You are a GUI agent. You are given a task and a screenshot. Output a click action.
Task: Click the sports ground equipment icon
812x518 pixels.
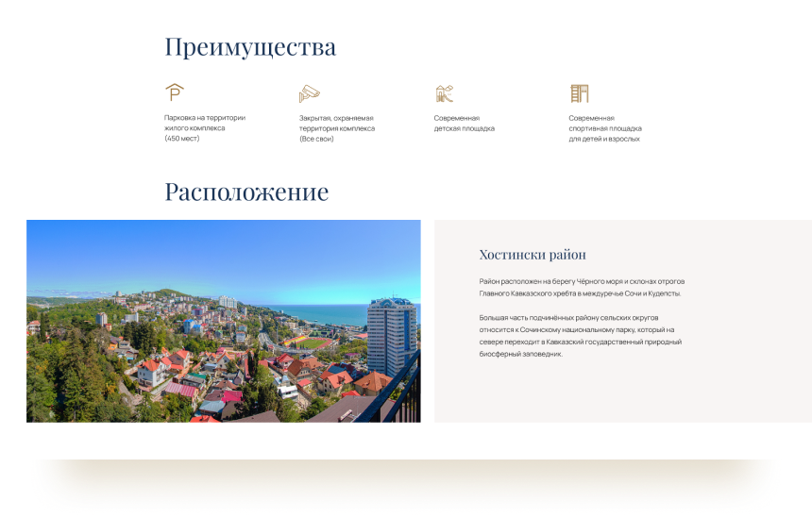coord(579,92)
